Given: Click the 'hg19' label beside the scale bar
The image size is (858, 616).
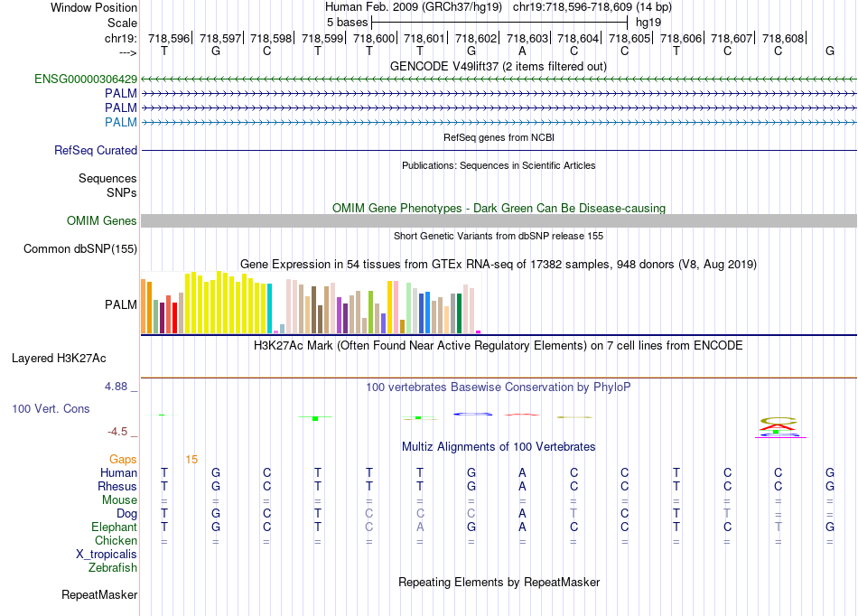Looking at the screenshot, I should tap(648, 23).
